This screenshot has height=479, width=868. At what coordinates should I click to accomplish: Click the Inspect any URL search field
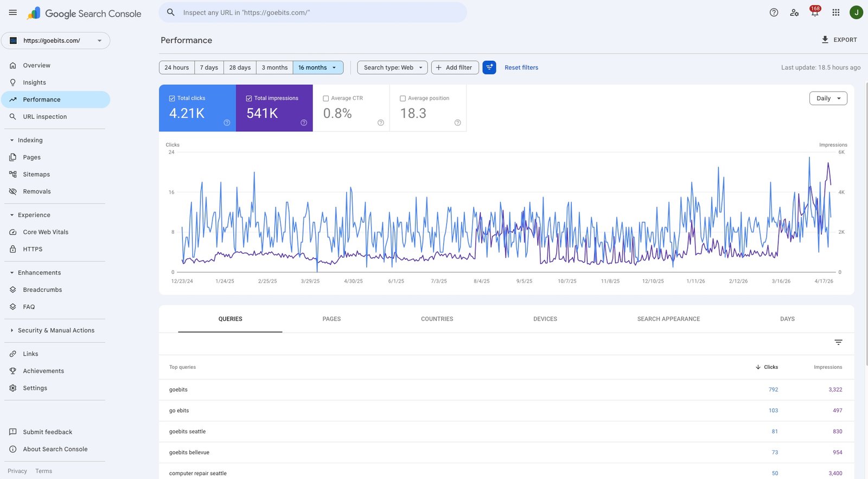point(313,12)
